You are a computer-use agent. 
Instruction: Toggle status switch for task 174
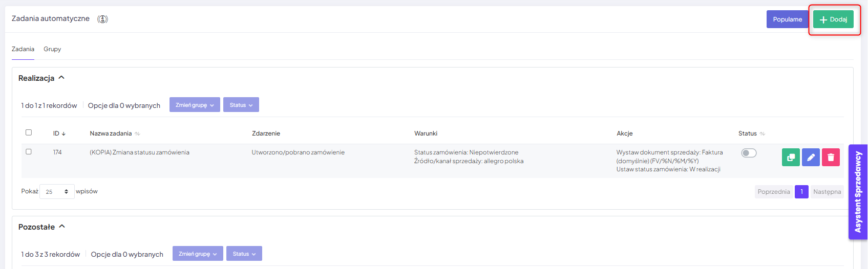click(749, 153)
